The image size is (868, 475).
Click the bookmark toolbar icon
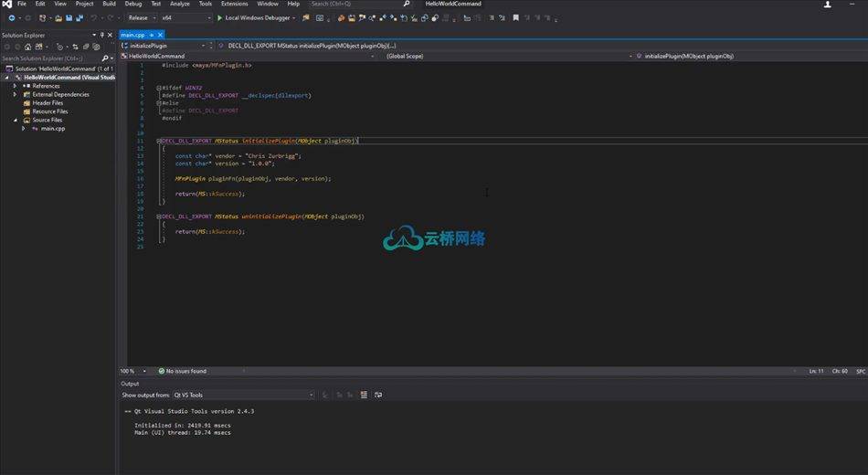[515, 17]
